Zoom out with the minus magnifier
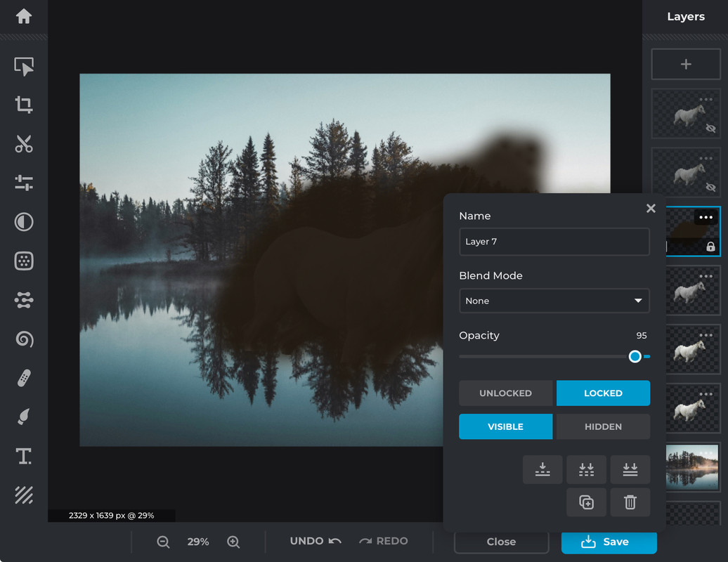The image size is (728, 562). coord(163,542)
